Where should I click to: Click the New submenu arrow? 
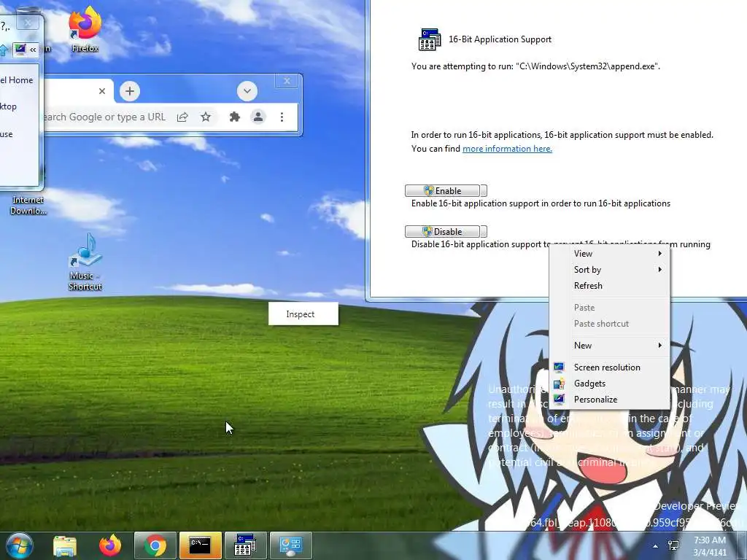[659, 345]
